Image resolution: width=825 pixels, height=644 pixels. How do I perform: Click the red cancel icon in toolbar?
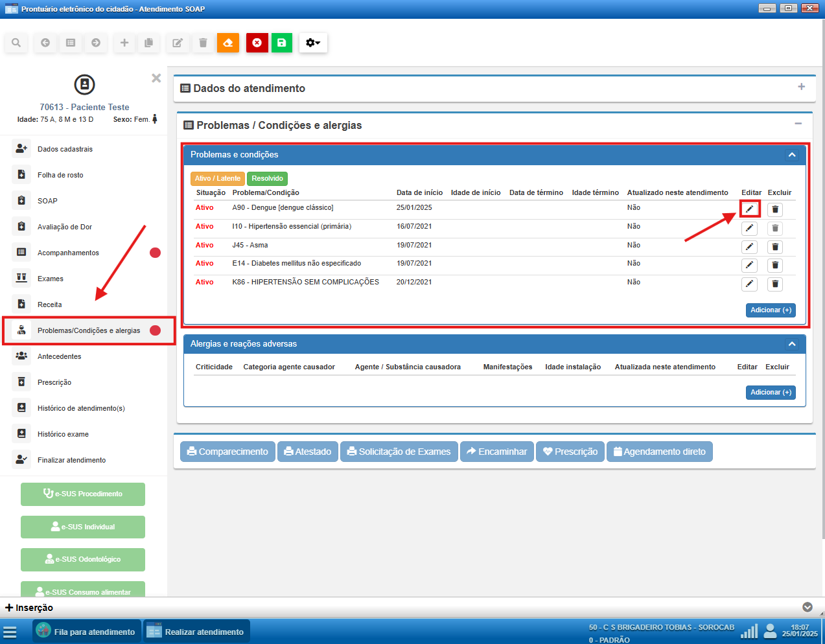[257, 43]
